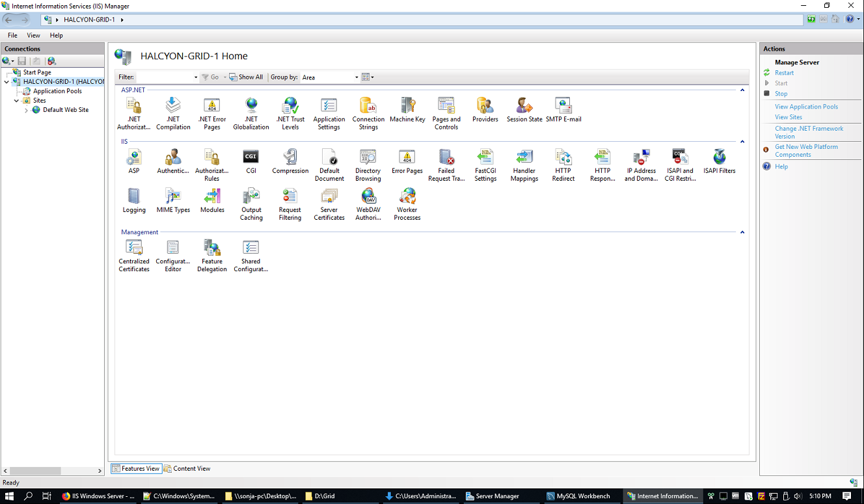Image resolution: width=864 pixels, height=504 pixels.
Task: Expand Default Web Site node
Action: [26, 110]
